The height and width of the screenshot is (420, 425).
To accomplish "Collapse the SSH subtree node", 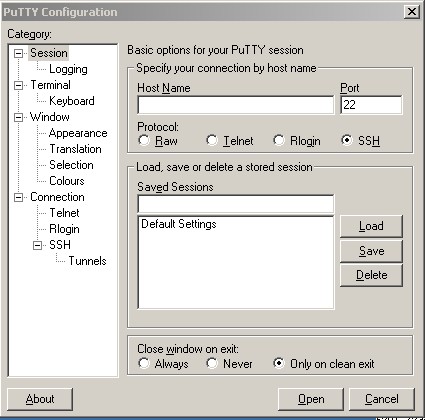I will click(38, 245).
